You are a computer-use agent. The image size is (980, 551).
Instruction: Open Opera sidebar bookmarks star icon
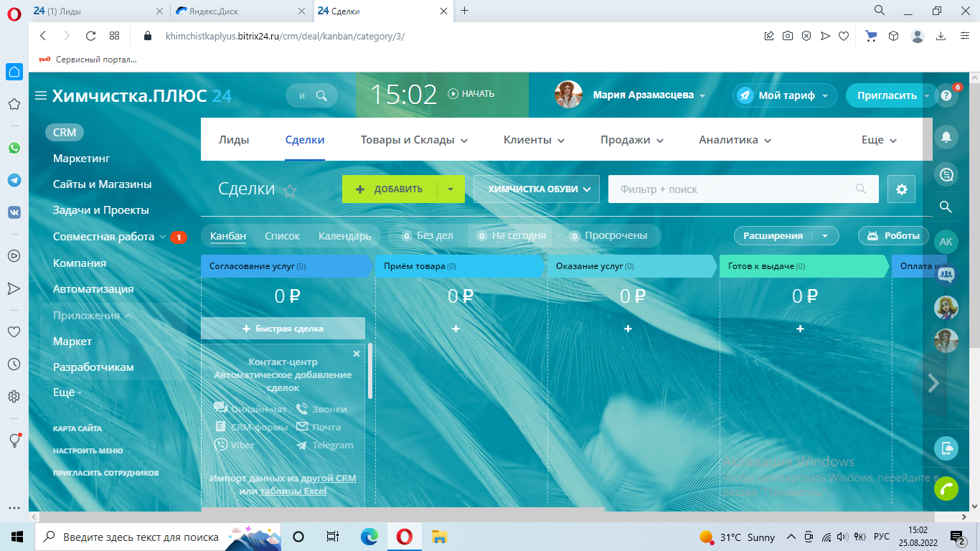14,105
